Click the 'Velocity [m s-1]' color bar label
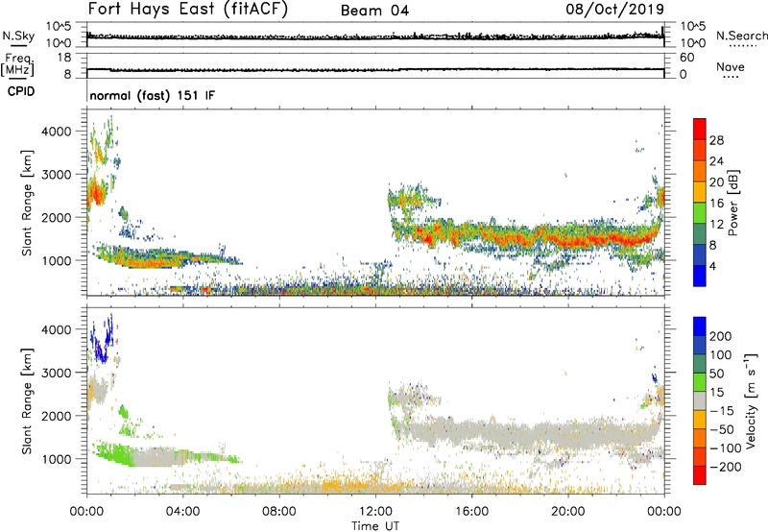 click(x=752, y=400)
